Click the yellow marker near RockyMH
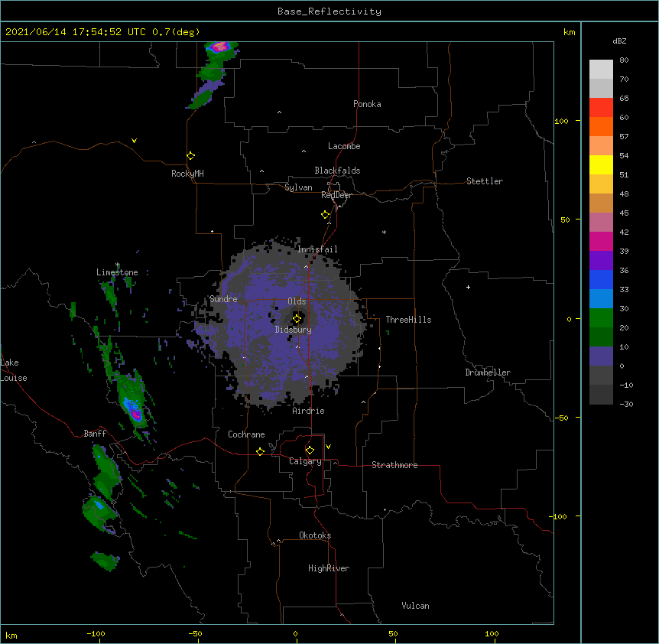 191,156
